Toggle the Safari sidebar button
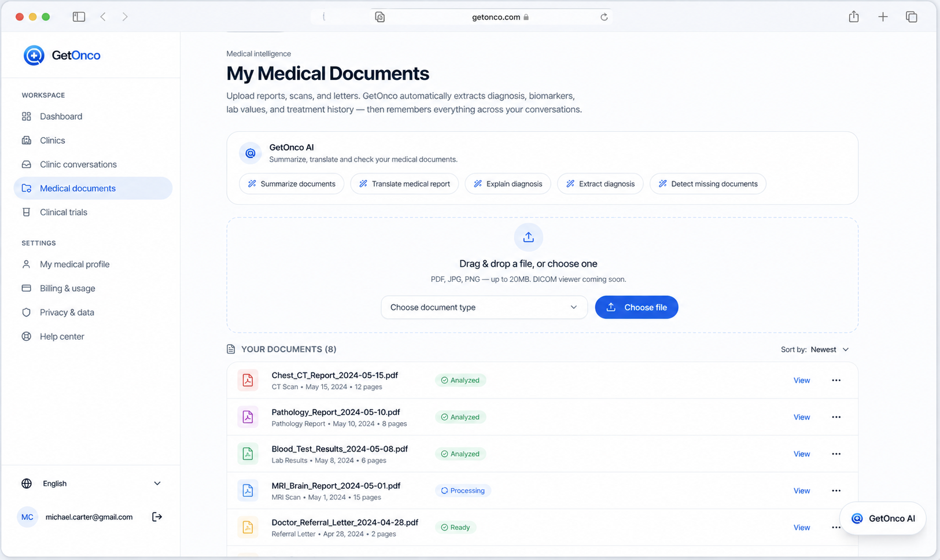 (x=79, y=17)
